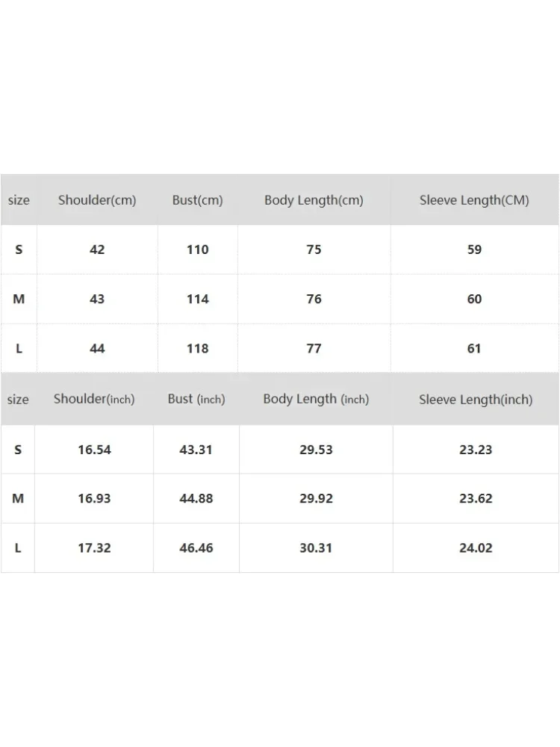Select the 16.54 shoulder inch value
Screen dimensions: 560x747
(94, 450)
